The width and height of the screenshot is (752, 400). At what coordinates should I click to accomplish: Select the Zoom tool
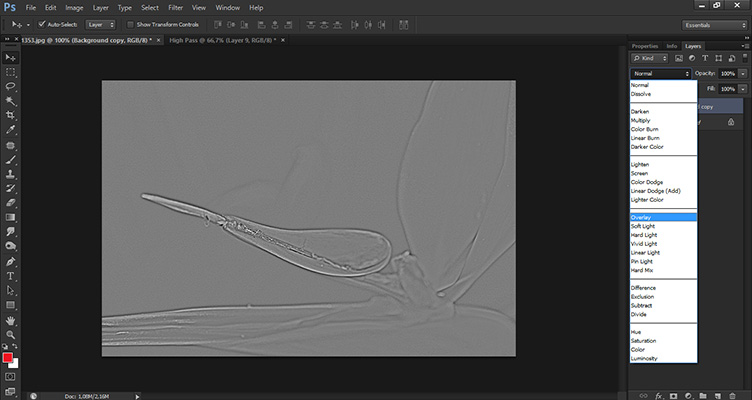(10, 334)
